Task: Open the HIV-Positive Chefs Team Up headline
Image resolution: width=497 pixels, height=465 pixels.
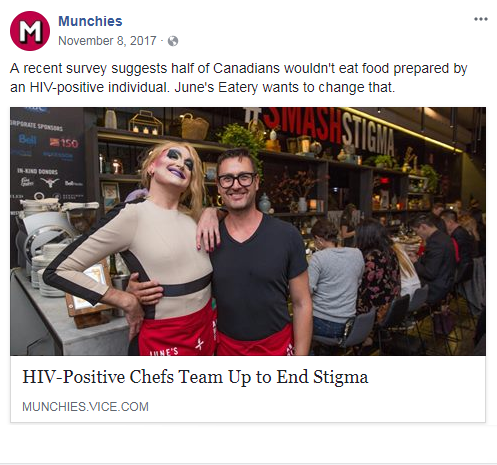Action: tap(195, 377)
